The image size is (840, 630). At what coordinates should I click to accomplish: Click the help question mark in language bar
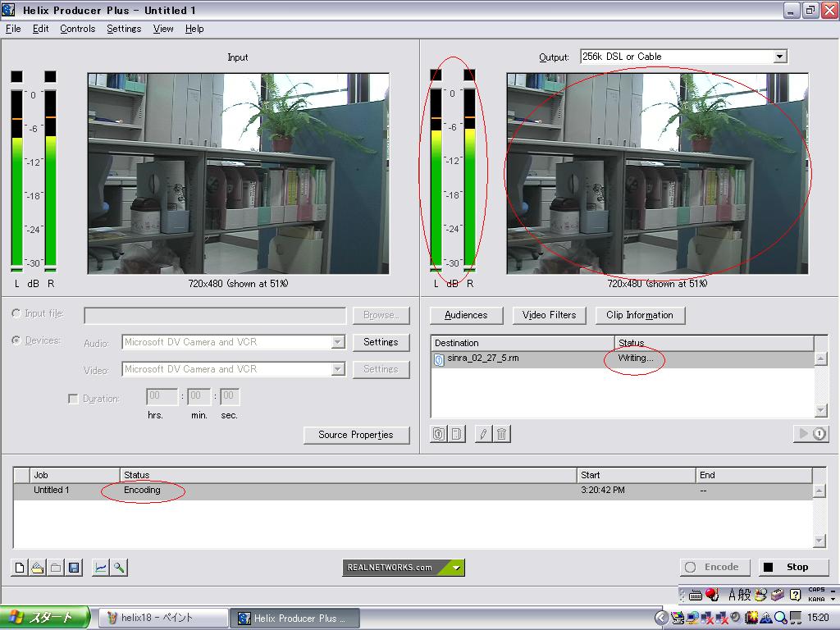tap(796, 594)
